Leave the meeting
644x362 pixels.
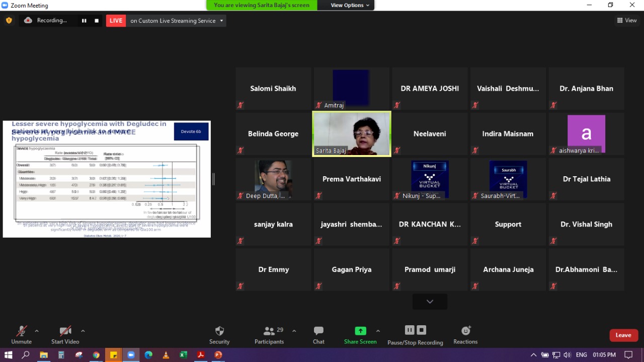click(623, 335)
